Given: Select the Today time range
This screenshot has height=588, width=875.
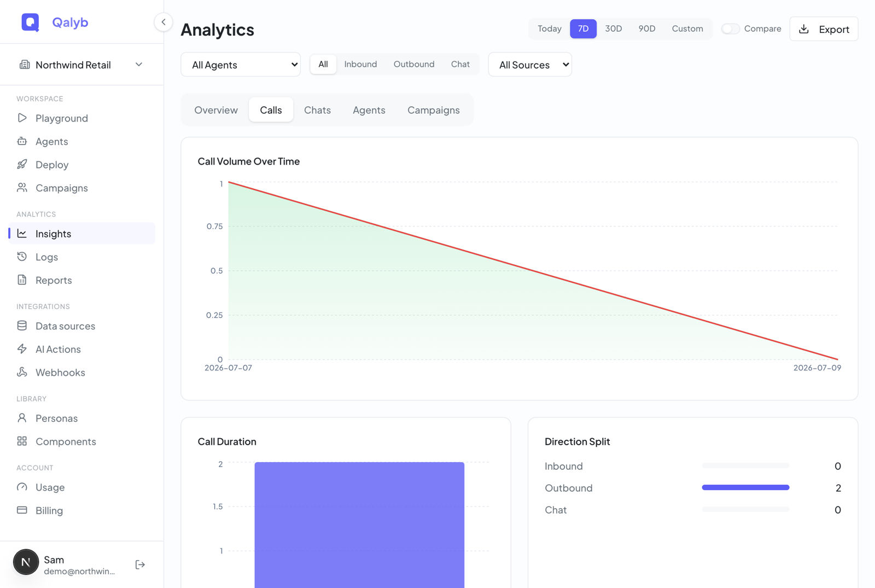Looking at the screenshot, I should 549,28.
